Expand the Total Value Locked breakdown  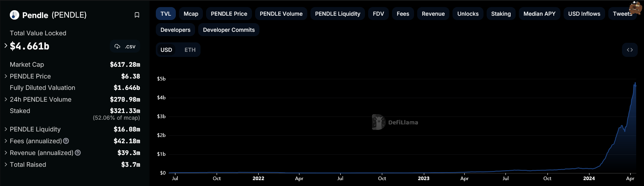click(6, 46)
